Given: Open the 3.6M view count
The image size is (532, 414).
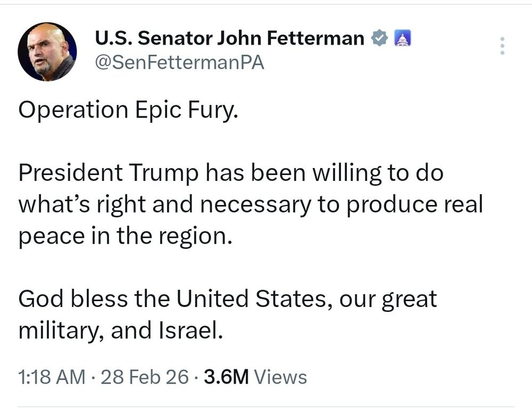Looking at the screenshot, I should click(x=226, y=377).
